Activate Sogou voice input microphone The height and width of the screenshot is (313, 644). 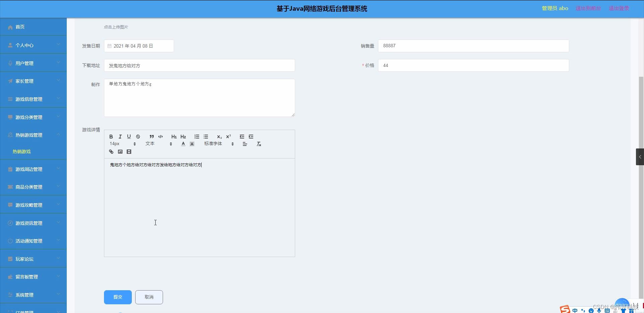(x=599, y=311)
